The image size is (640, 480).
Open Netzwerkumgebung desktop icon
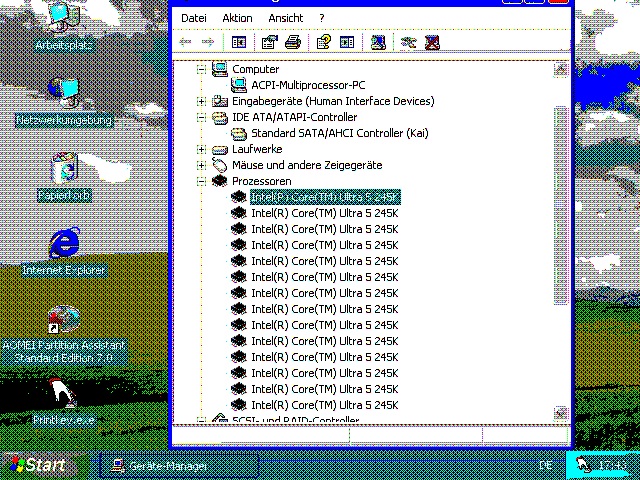tap(64, 92)
